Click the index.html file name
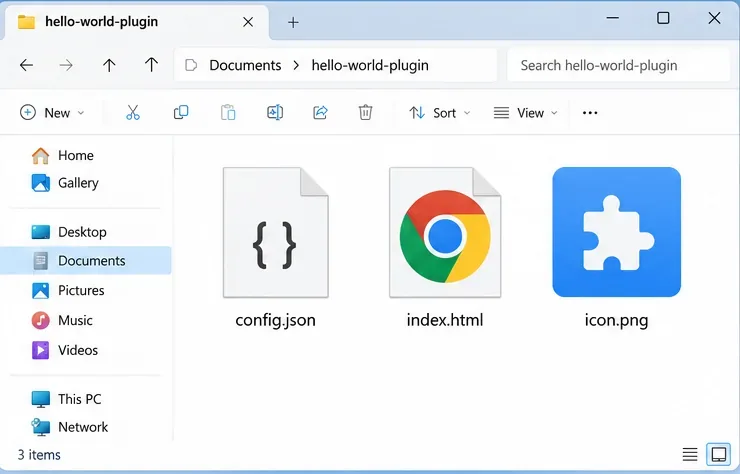740x474 pixels. (x=445, y=320)
